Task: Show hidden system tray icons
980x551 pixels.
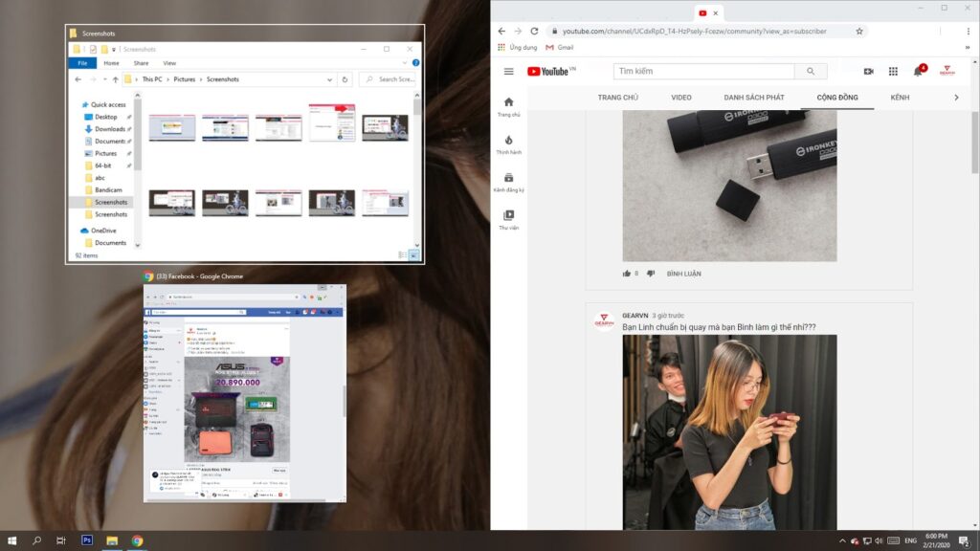Action: click(x=842, y=541)
